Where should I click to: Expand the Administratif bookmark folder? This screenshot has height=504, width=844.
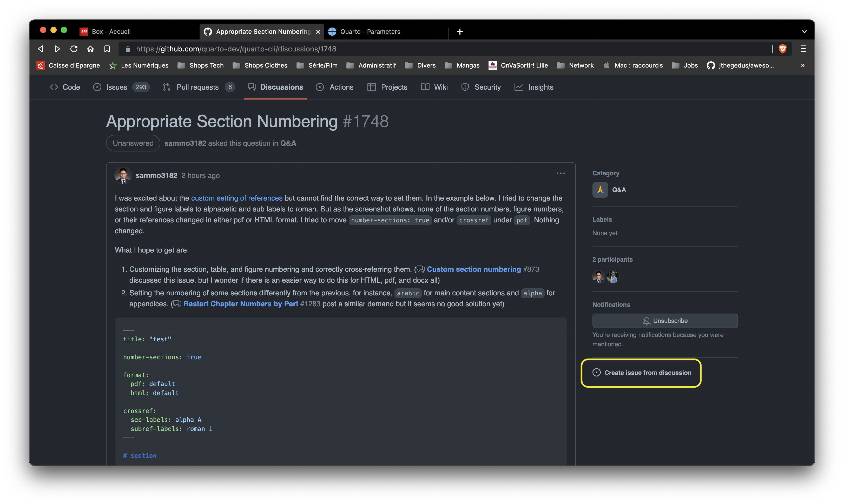coord(371,65)
